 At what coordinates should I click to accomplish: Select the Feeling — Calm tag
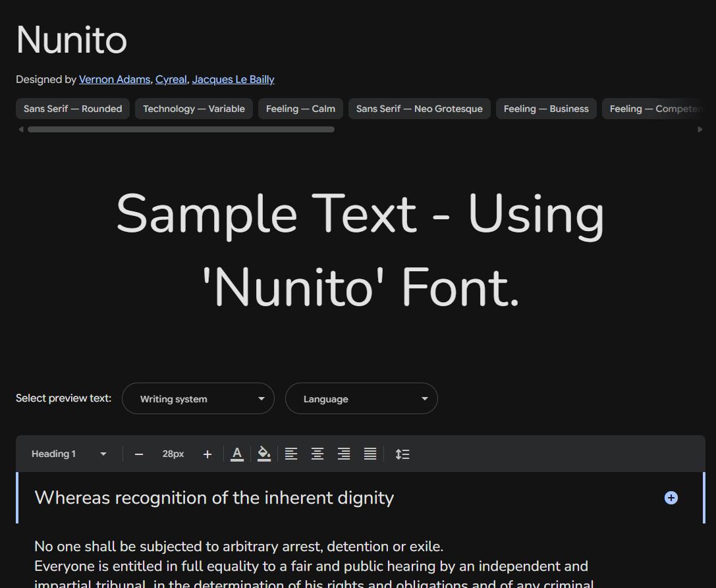tap(300, 109)
